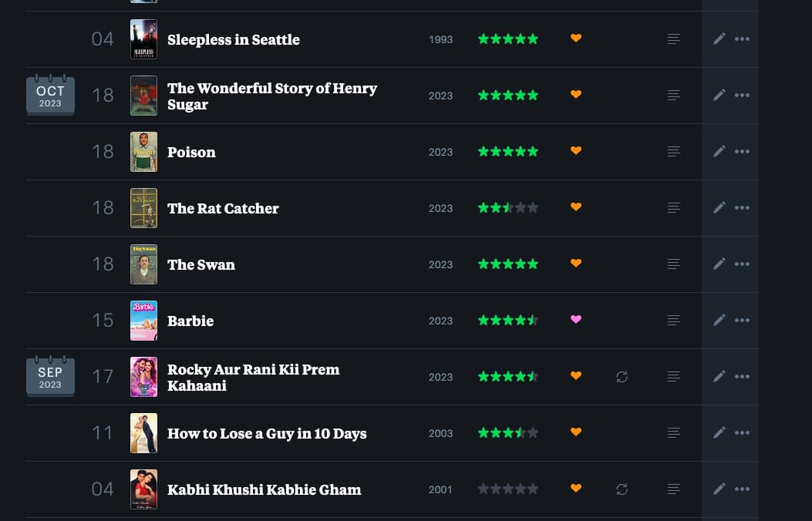Click the Barbie poster thumbnail
Image resolution: width=812 pixels, height=521 pixels.
coord(143,321)
